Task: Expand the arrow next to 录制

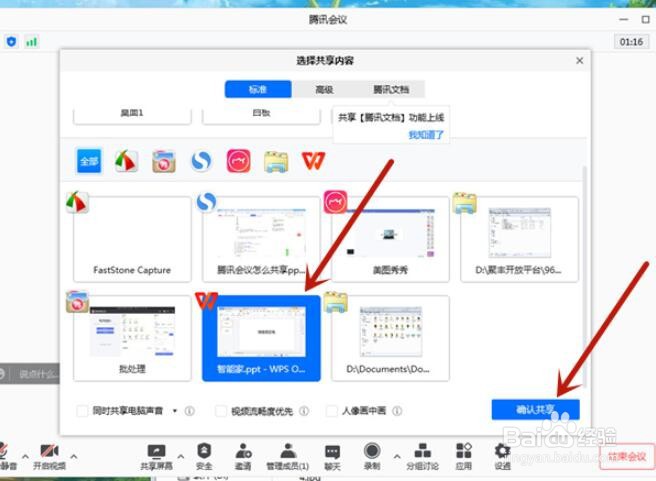Action: [x=397, y=456]
